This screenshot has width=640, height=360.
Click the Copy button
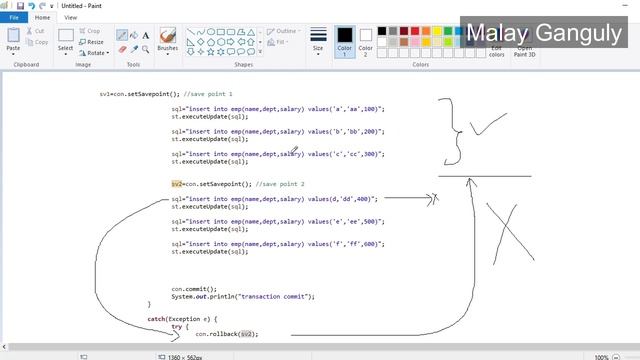coord(37,42)
